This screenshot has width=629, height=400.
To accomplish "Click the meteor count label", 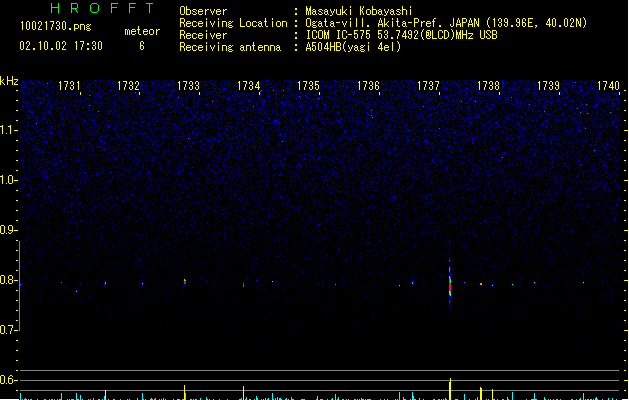I will point(142,31).
